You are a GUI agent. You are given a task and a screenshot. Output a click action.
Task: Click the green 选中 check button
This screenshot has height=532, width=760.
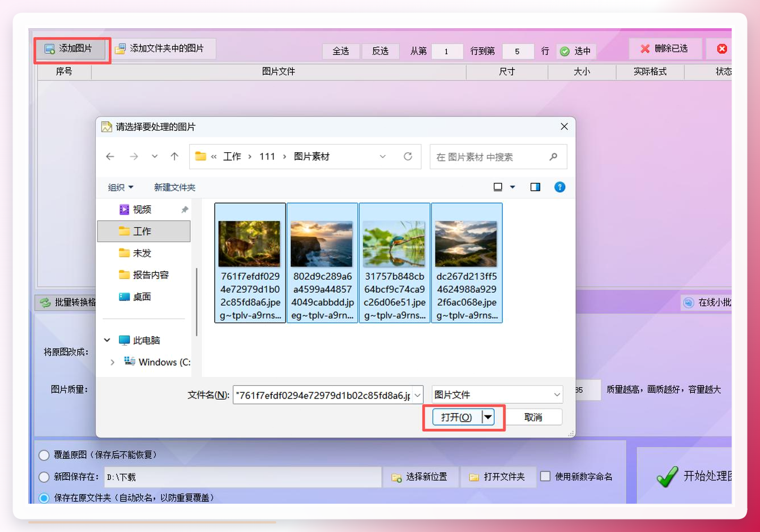coord(576,51)
